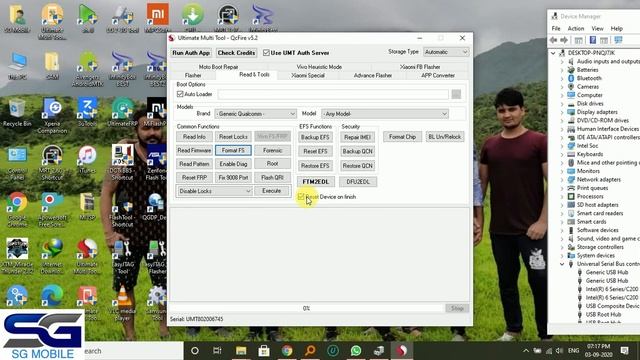Click scan for hardware changes monitor icon
This screenshot has height=360, width=640.
(x=618, y=40)
